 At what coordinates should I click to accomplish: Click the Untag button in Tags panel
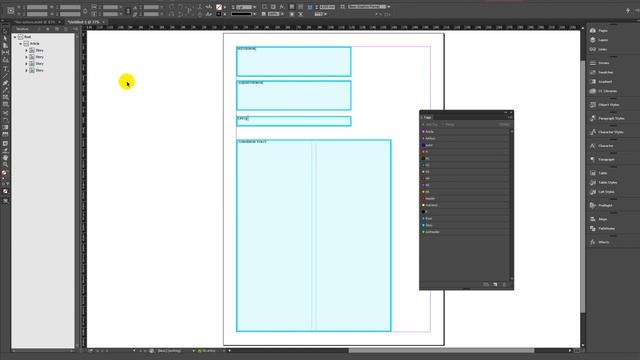504,124
